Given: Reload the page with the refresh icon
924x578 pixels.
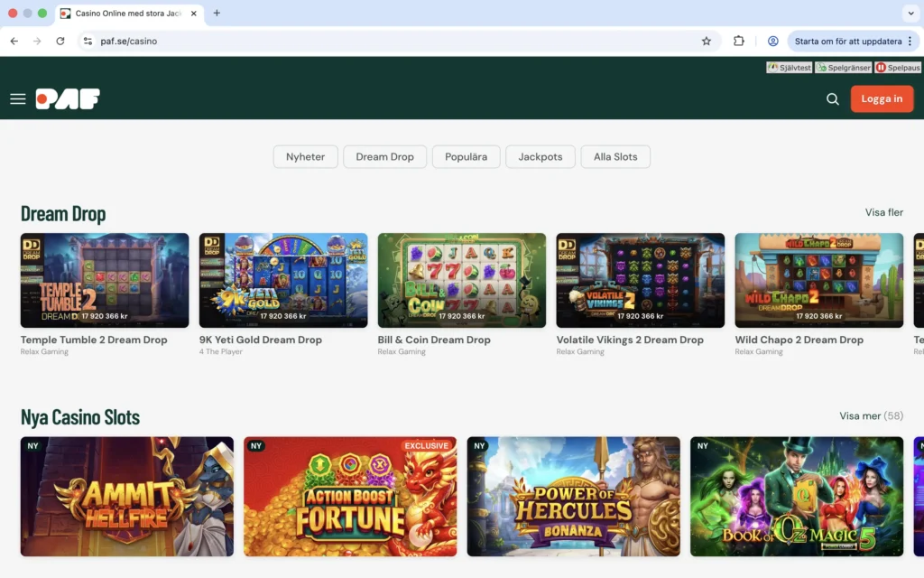Looking at the screenshot, I should coord(60,41).
